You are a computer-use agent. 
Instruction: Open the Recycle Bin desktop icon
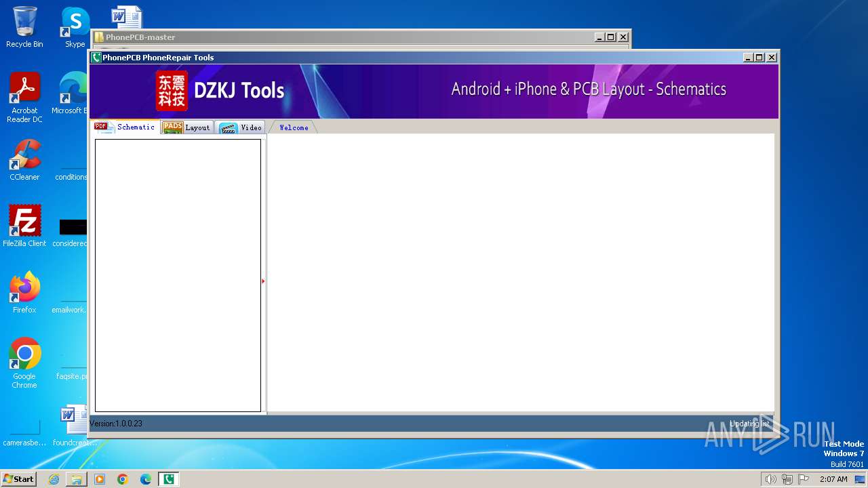click(x=24, y=27)
